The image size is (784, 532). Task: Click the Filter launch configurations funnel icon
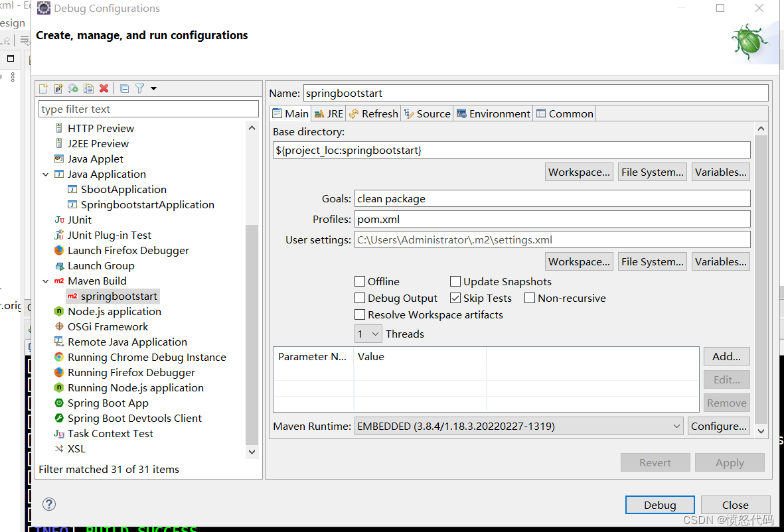tap(139, 88)
